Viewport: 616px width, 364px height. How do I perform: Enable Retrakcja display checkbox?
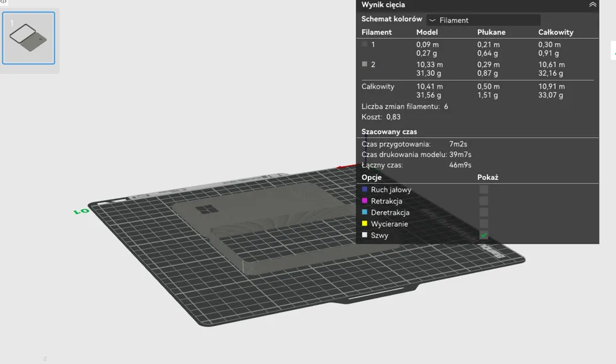click(x=484, y=201)
